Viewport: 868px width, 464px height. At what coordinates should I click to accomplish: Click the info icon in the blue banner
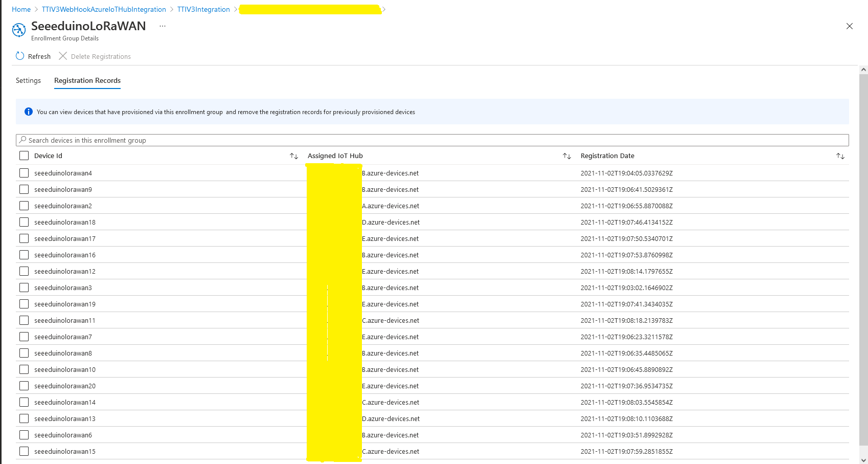(29, 112)
